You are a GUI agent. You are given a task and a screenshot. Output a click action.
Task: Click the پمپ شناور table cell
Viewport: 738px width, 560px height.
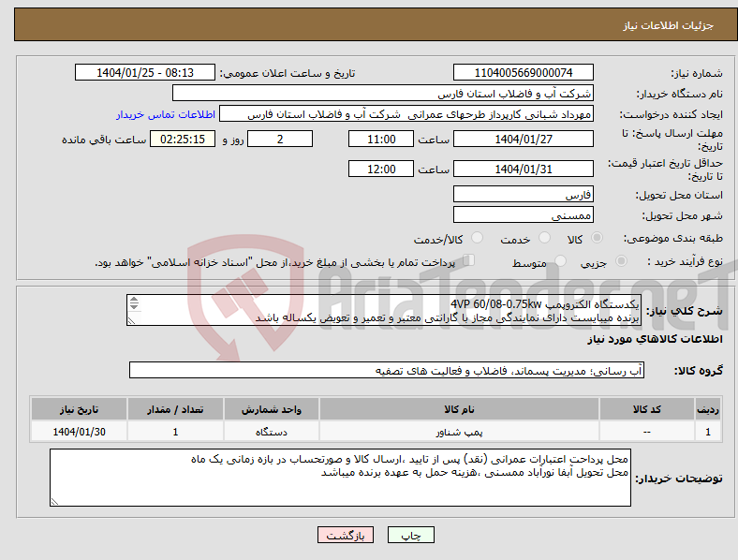pyautogui.click(x=459, y=432)
